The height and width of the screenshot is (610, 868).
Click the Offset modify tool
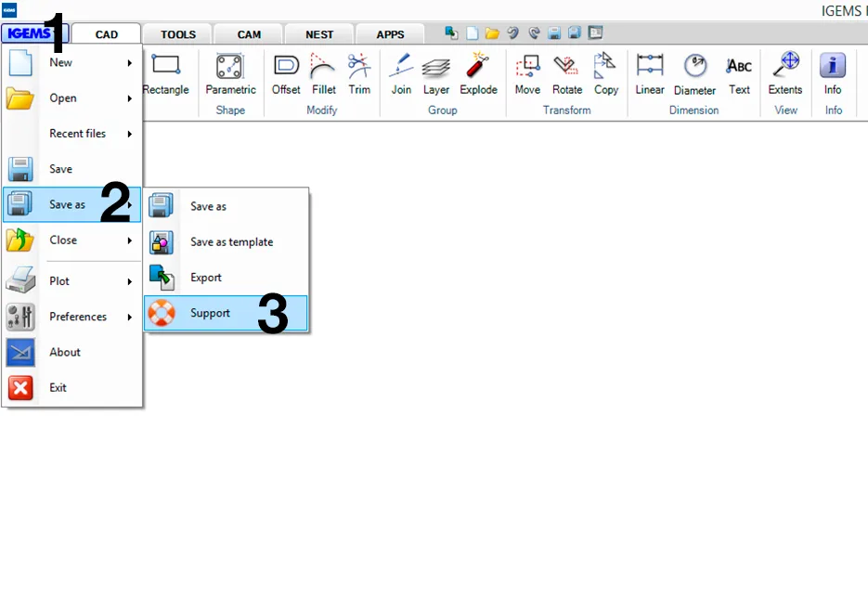tap(286, 74)
